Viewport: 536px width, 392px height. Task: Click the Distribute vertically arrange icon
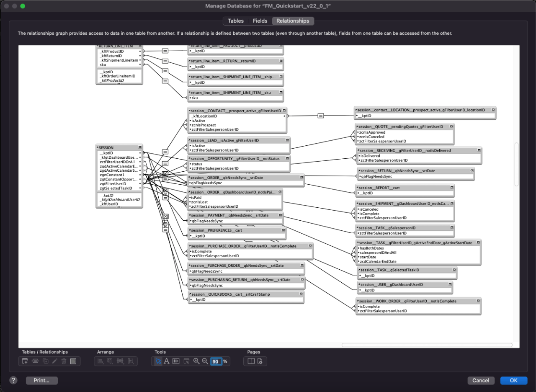[111, 361]
